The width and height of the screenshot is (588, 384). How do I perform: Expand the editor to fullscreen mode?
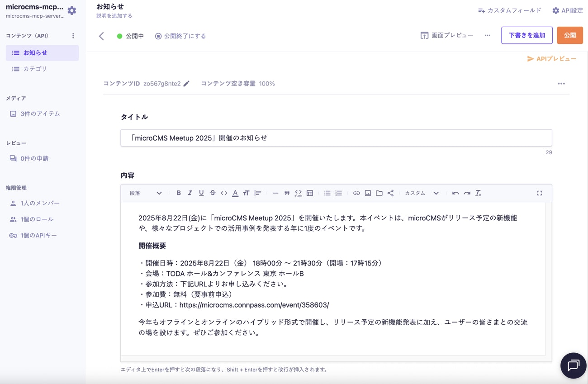539,193
